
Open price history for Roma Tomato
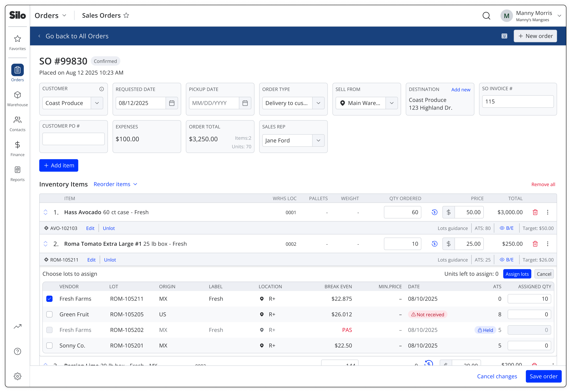coord(434,244)
